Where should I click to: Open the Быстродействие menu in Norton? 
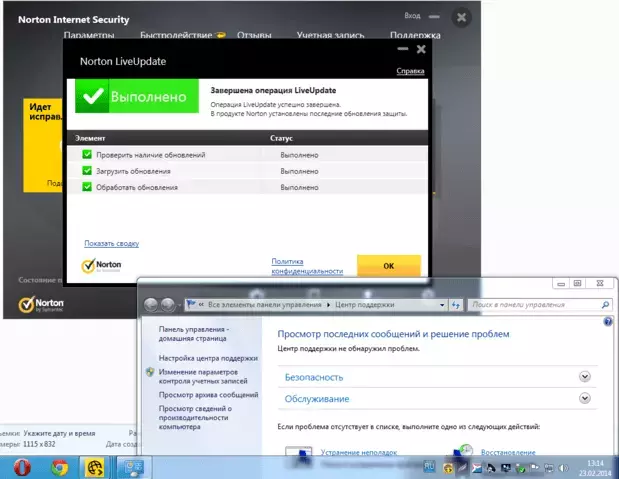pos(176,35)
